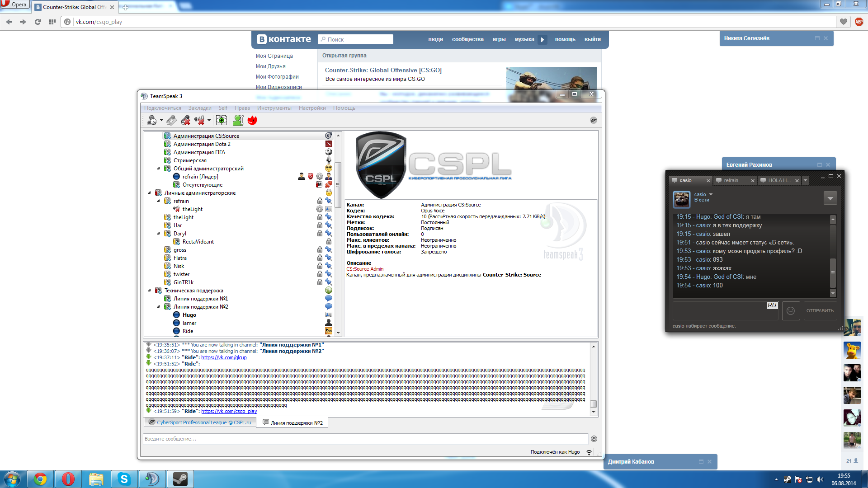868x488 pixels.
Task: Click gear icon on refrain [Лидер] row
Action: click(x=320, y=177)
